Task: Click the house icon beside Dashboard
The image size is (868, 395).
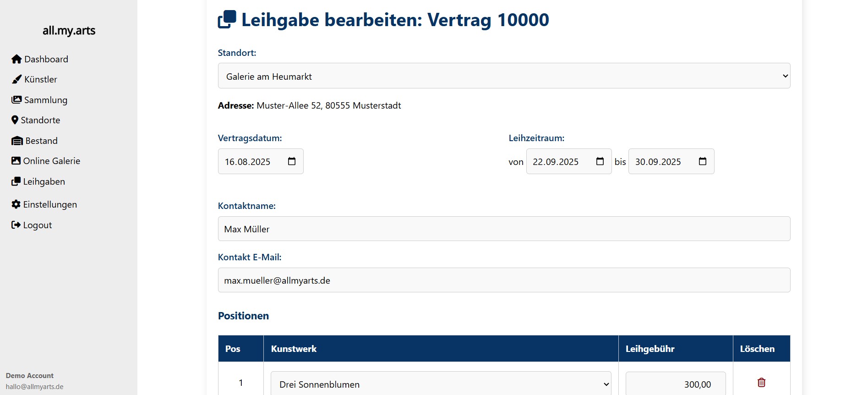Action: tap(16, 59)
